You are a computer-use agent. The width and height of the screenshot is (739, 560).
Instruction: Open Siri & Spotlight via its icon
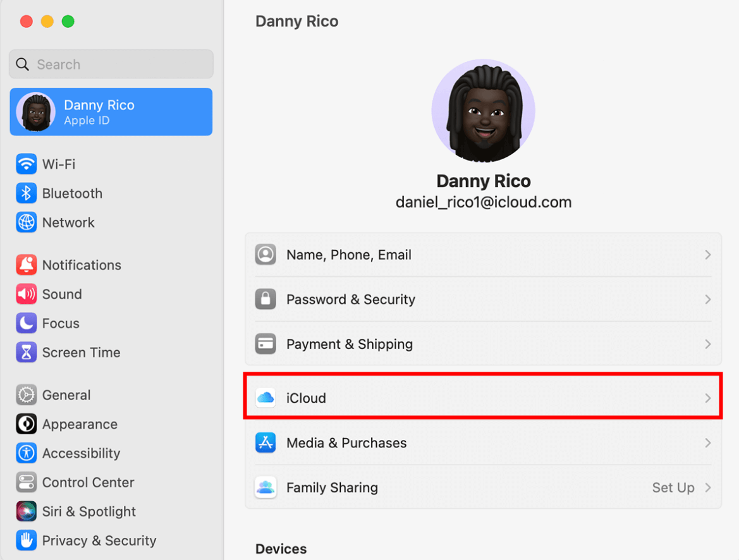[x=26, y=511]
